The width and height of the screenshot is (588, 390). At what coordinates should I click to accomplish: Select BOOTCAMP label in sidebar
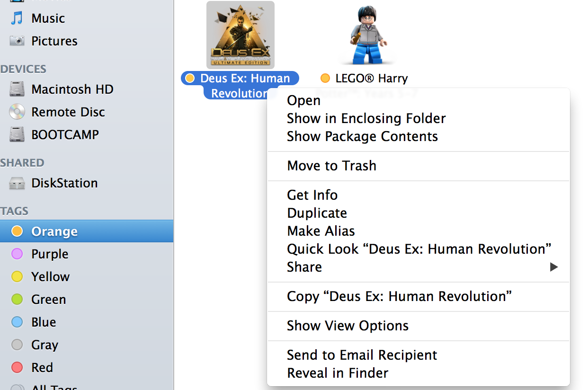65,135
